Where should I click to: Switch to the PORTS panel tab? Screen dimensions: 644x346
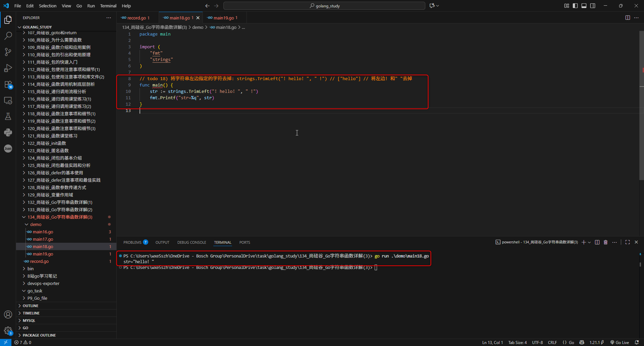coord(245,242)
